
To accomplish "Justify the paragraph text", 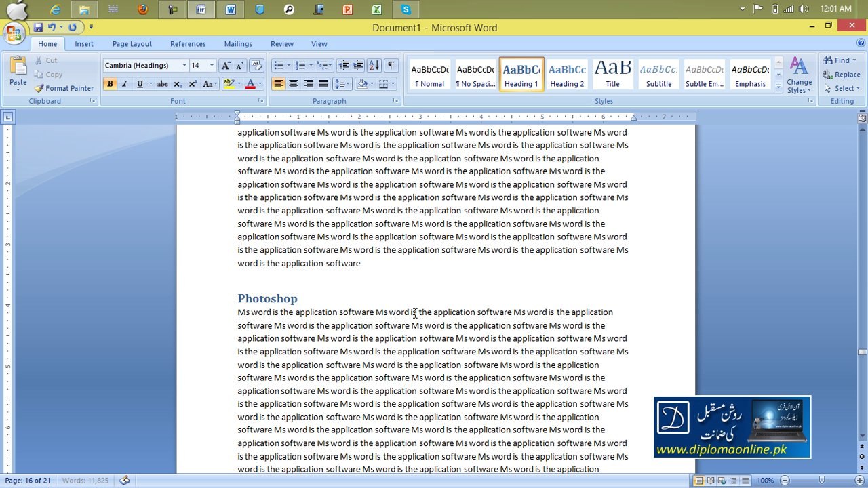I will click(323, 84).
